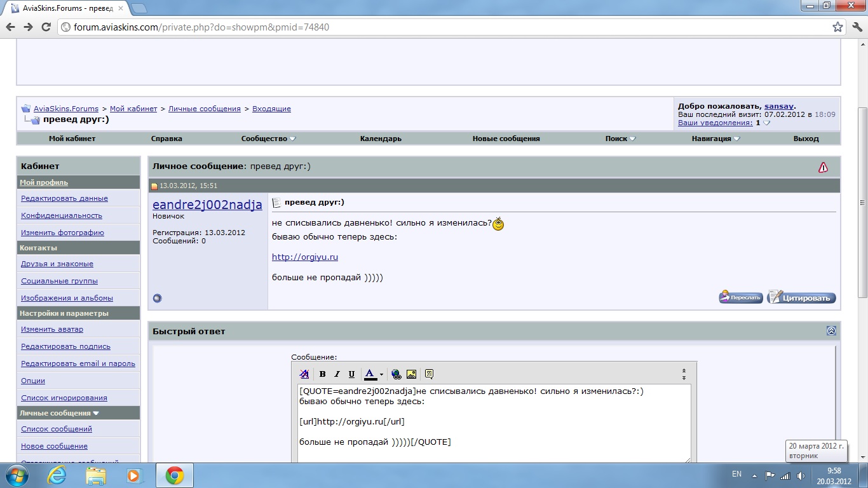Open Мой профиль in sidebar

pyautogui.click(x=44, y=182)
